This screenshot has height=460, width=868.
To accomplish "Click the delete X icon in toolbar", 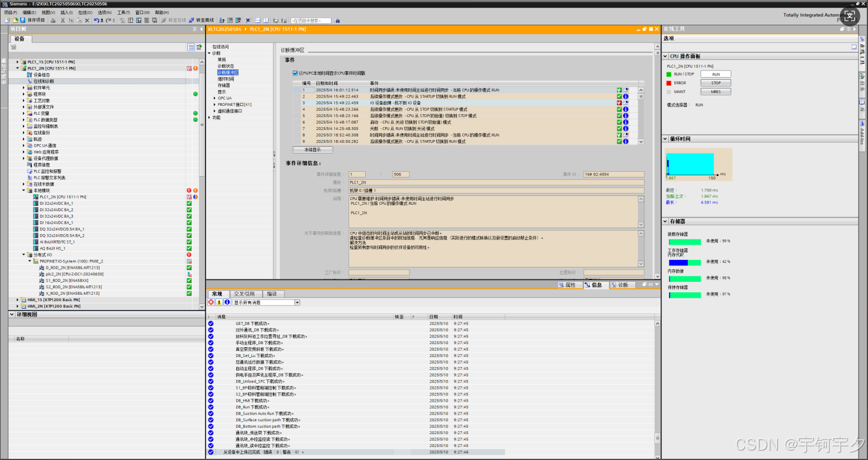I will (x=87, y=20).
